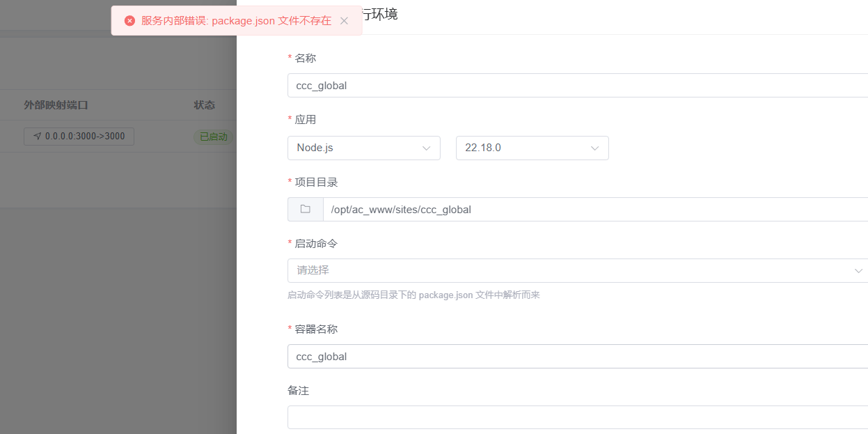
Task: Click the 启动命令 field label
Action: [316, 243]
